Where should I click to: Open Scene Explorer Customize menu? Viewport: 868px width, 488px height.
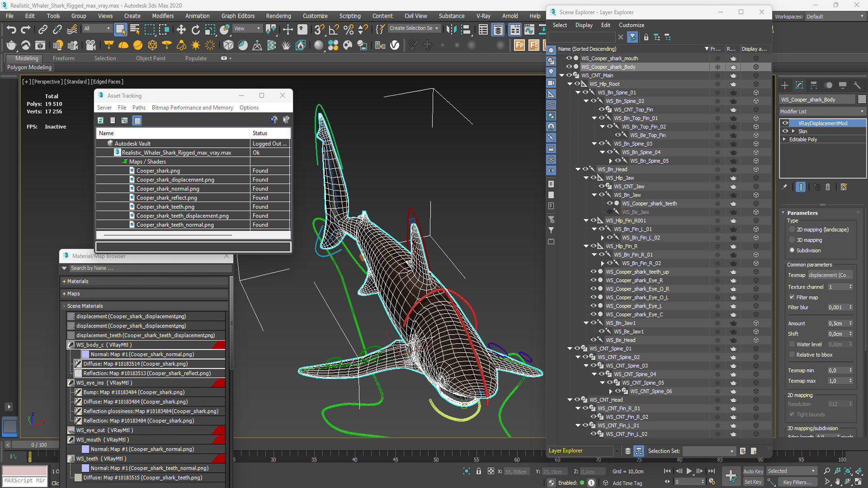tap(632, 25)
